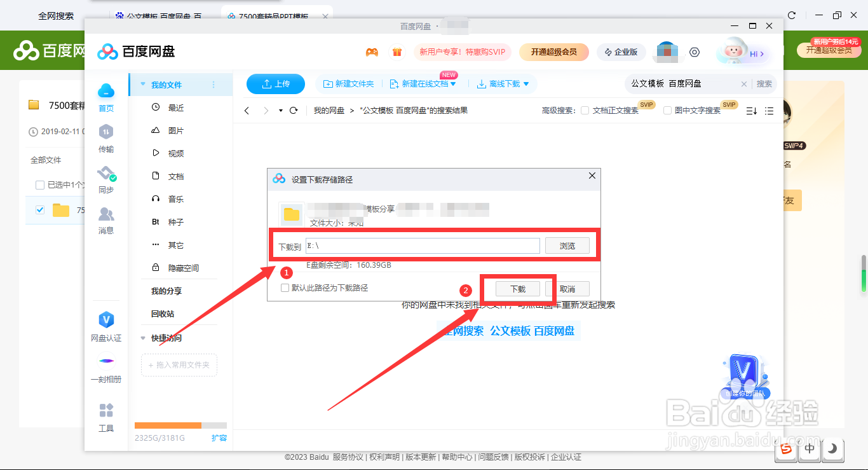Click the 2325G/3181G storage usage bar
Viewport: 868px width, 470px height.
point(180,425)
